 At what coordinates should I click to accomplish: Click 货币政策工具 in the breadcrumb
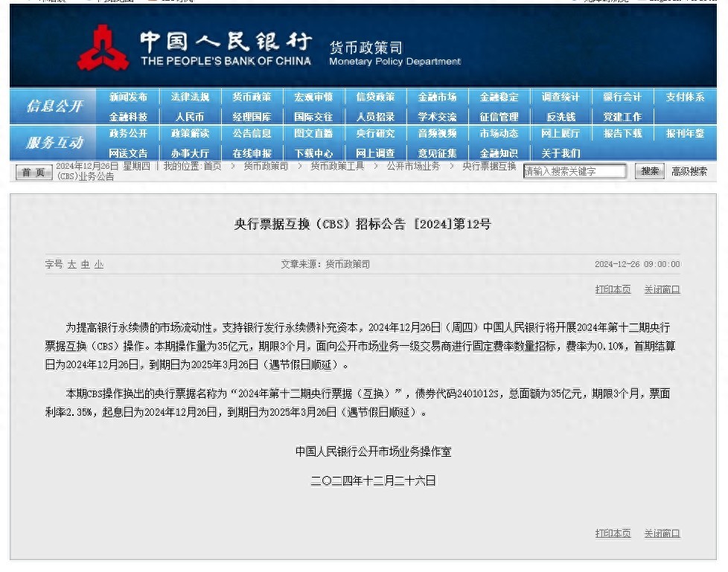[337, 166]
